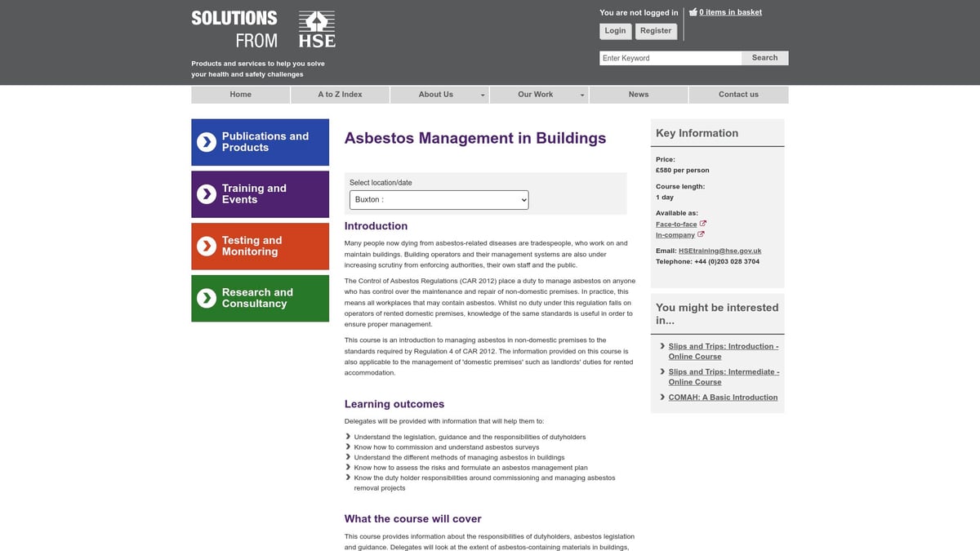Select the arrow icon on Publications and Products

tap(205, 142)
